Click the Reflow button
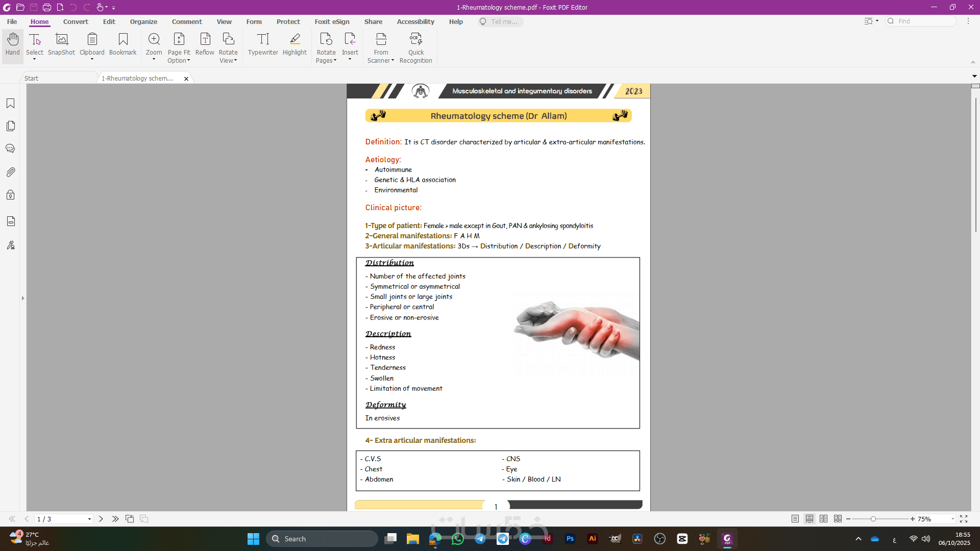The width and height of the screenshot is (980, 551). 205,44
